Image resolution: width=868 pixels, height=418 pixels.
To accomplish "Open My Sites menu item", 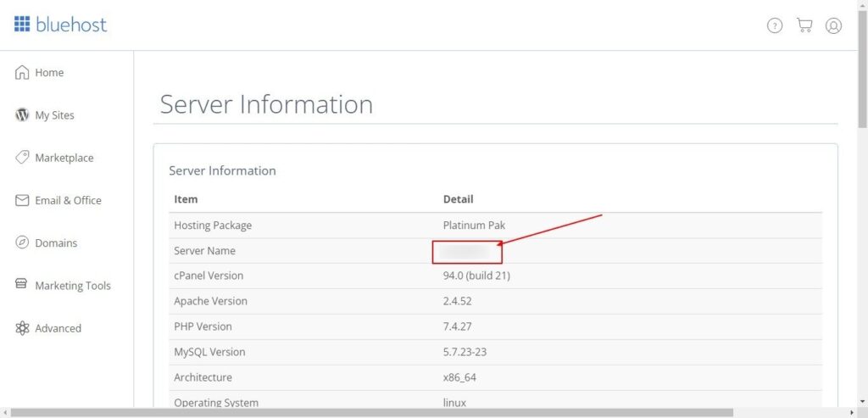I will [x=54, y=115].
